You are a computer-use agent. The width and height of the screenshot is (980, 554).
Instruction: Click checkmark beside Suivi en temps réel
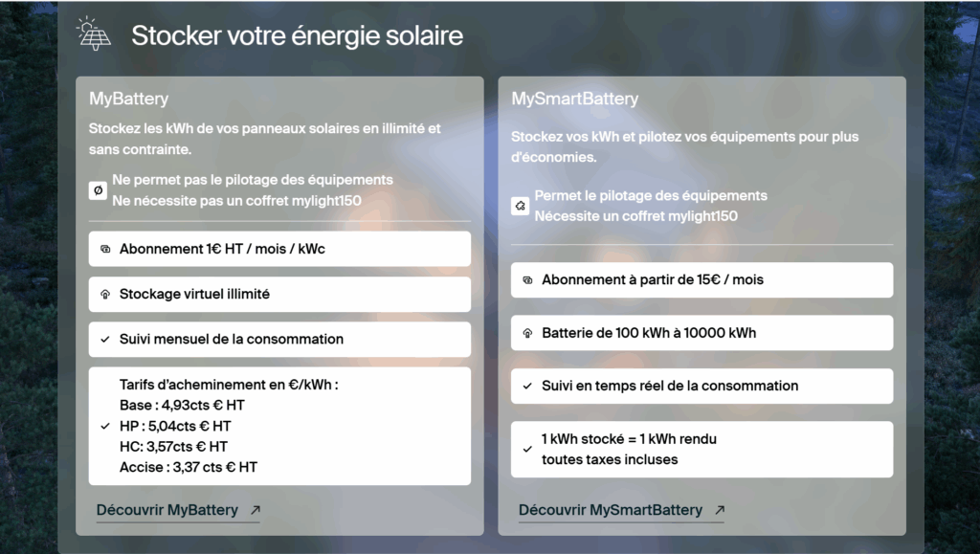(527, 386)
